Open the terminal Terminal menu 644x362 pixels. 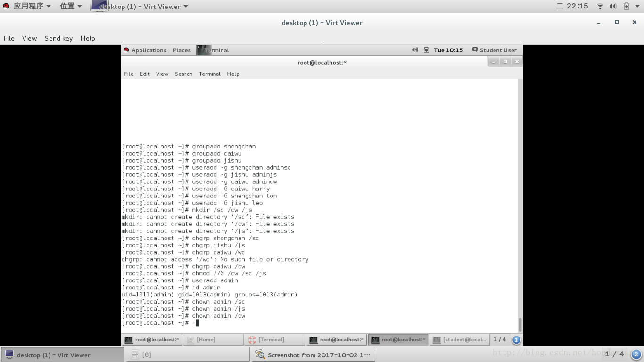click(209, 74)
